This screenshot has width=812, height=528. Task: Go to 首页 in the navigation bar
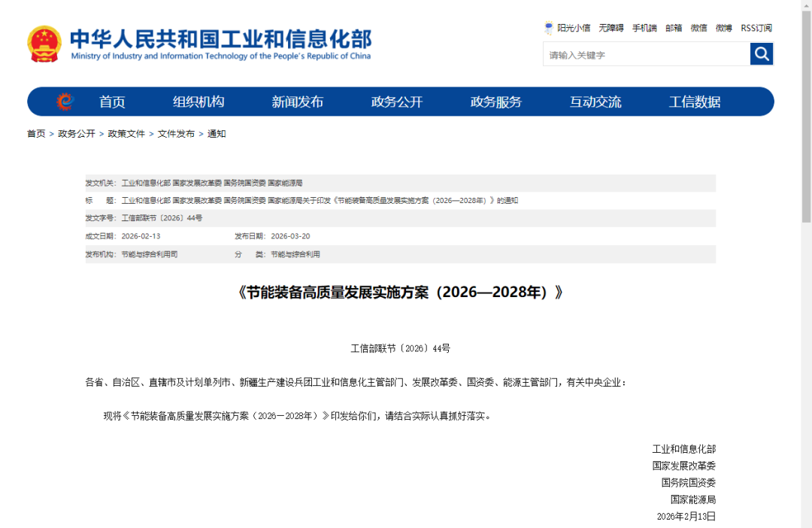point(112,102)
